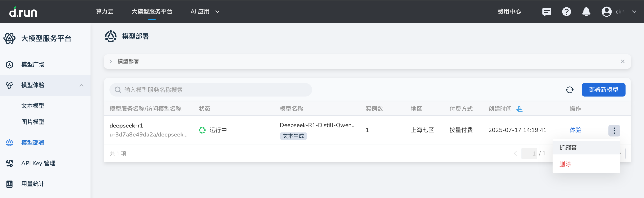Viewport: 644px width, 198px height.
Task: Switch to the 算力云 tab
Action: pos(104,12)
